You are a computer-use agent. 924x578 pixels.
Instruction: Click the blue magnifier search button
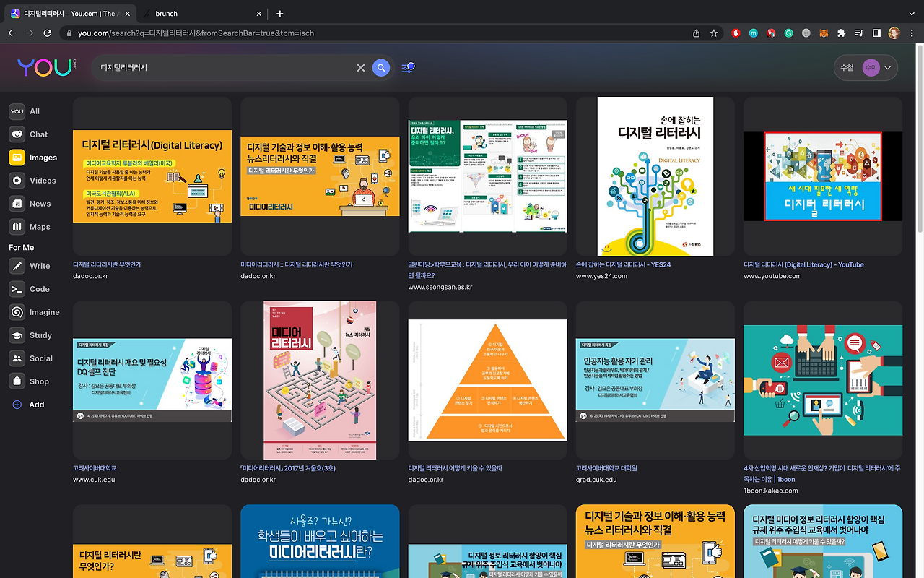click(381, 68)
